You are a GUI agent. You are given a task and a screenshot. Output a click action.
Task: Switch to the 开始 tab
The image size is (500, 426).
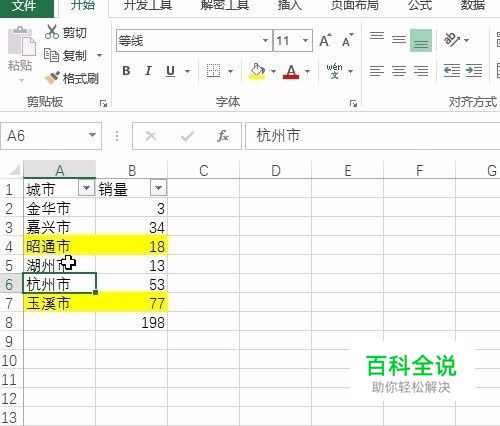coord(82,5)
